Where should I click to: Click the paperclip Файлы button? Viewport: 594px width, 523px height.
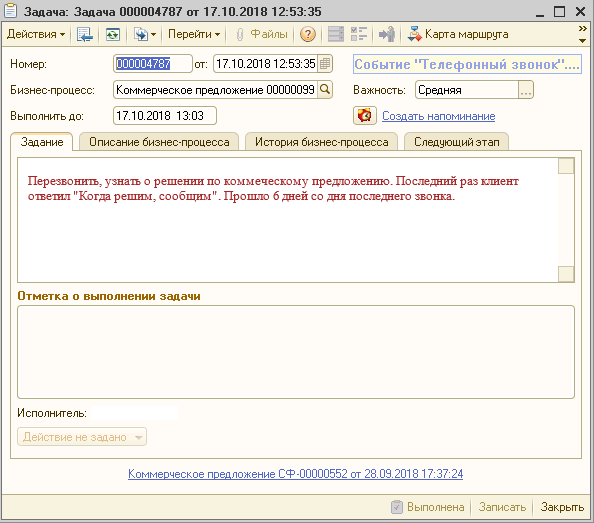point(262,34)
